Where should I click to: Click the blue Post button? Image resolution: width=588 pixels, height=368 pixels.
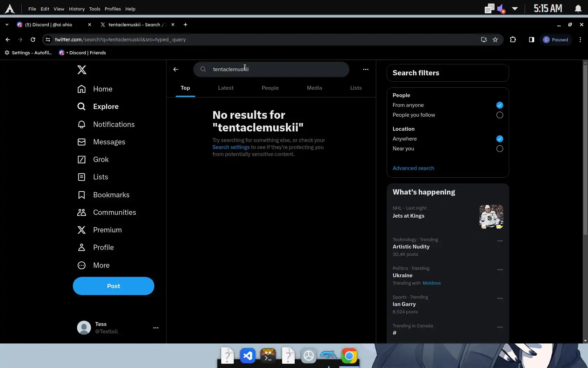coord(113,286)
